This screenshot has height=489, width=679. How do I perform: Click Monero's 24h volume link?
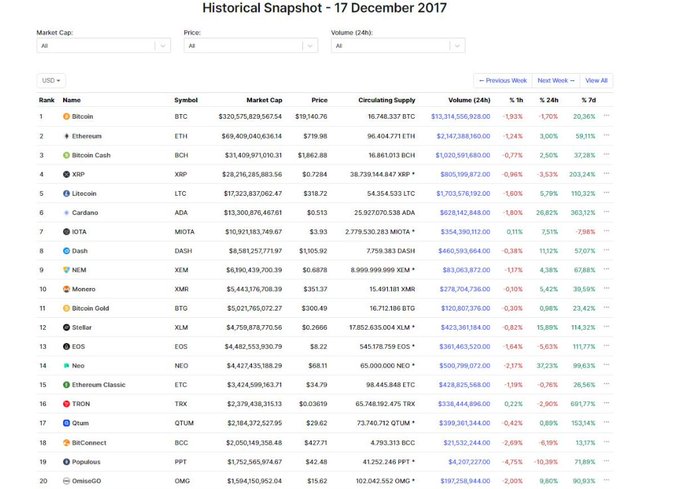(x=465, y=289)
